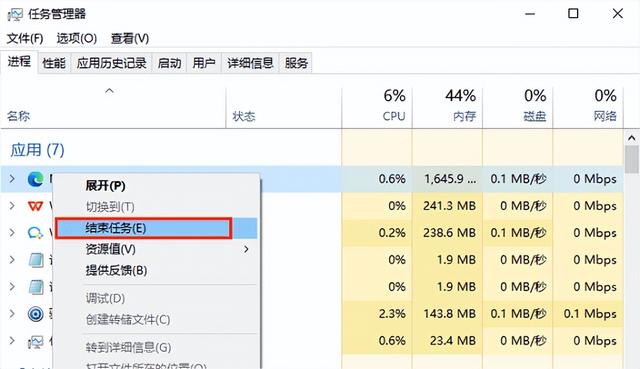This screenshot has width=640, height=369.
Task: Sort processes by the CPU column header
Action: (x=377, y=106)
